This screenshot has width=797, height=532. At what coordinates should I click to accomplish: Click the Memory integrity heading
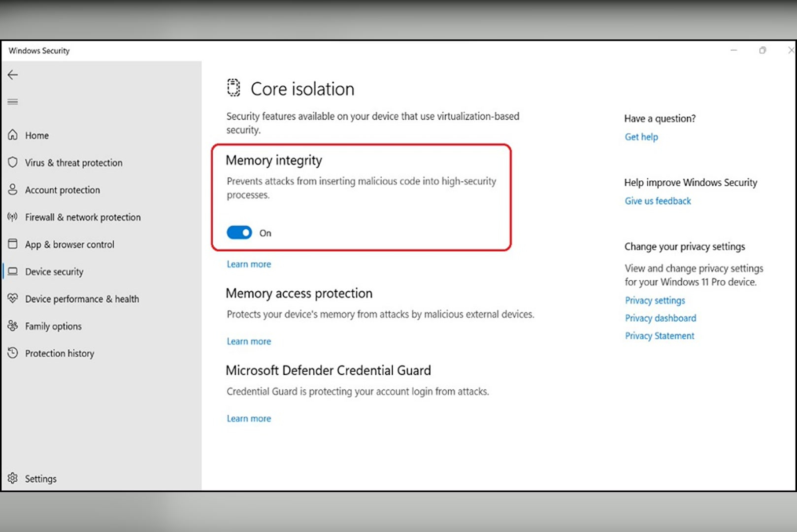pyautogui.click(x=274, y=161)
